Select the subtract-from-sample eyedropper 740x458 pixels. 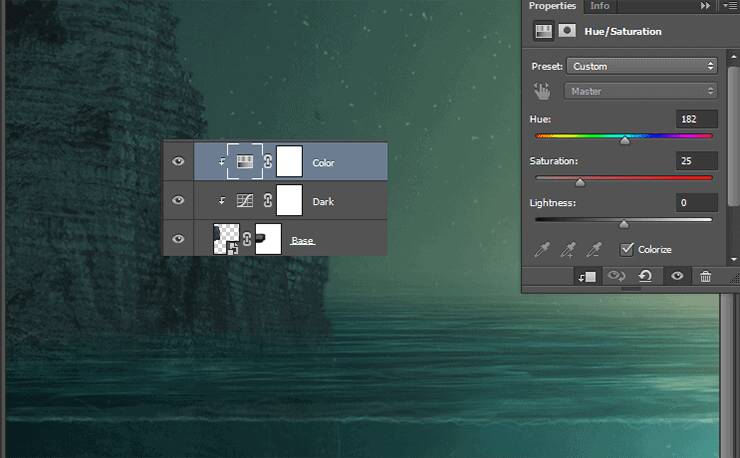[x=594, y=249]
